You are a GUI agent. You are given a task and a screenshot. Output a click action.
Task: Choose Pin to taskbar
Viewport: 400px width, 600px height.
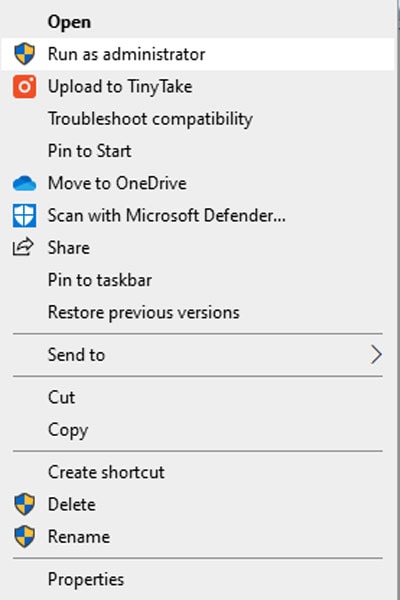(x=198, y=280)
